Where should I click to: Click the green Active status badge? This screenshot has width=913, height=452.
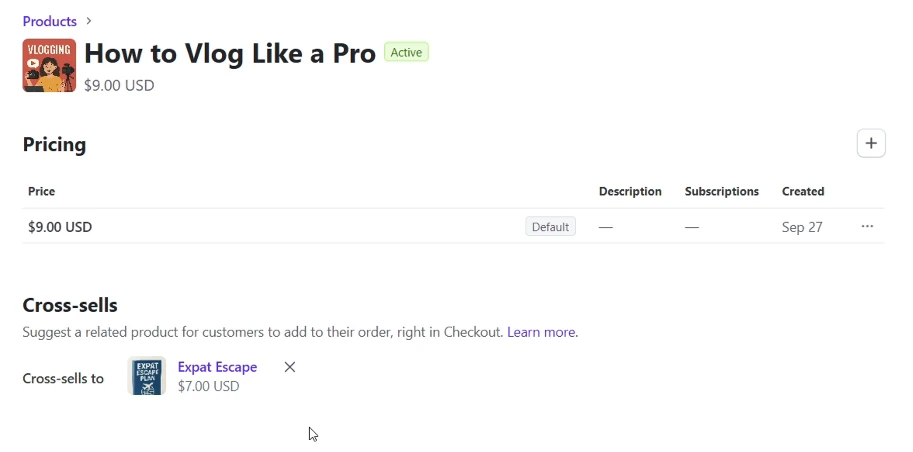406,53
